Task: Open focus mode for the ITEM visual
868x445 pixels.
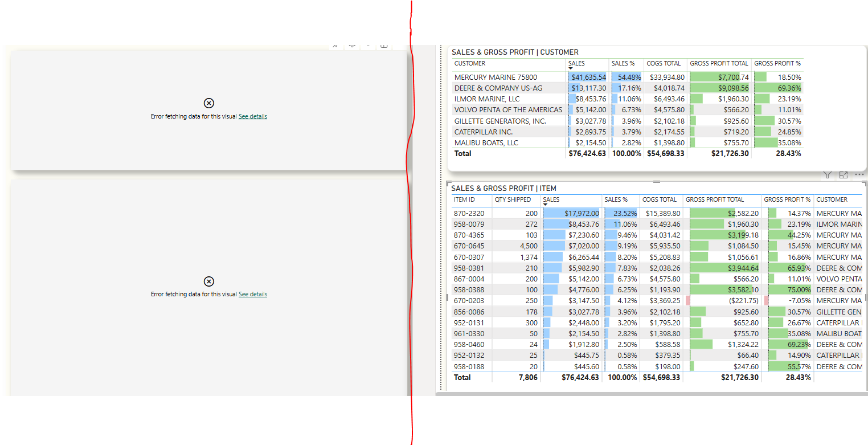Action: pyautogui.click(x=844, y=175)
